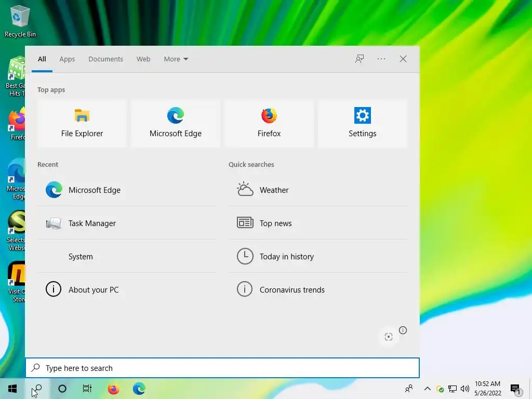Open System from the Recent list

click(x=127, y=257)
